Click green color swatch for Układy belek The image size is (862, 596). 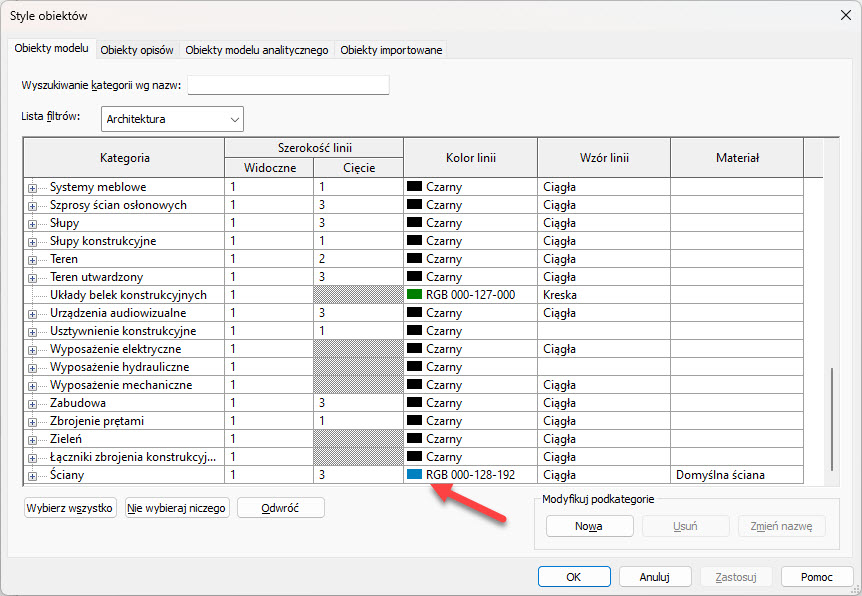pyautogui.click(x=415, y=295)
